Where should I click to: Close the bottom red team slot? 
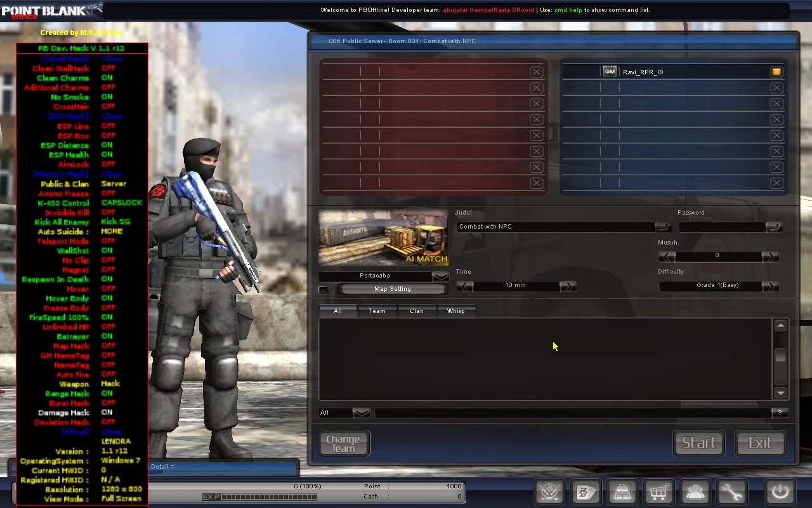pyautogui.click(x=537, y=183)
